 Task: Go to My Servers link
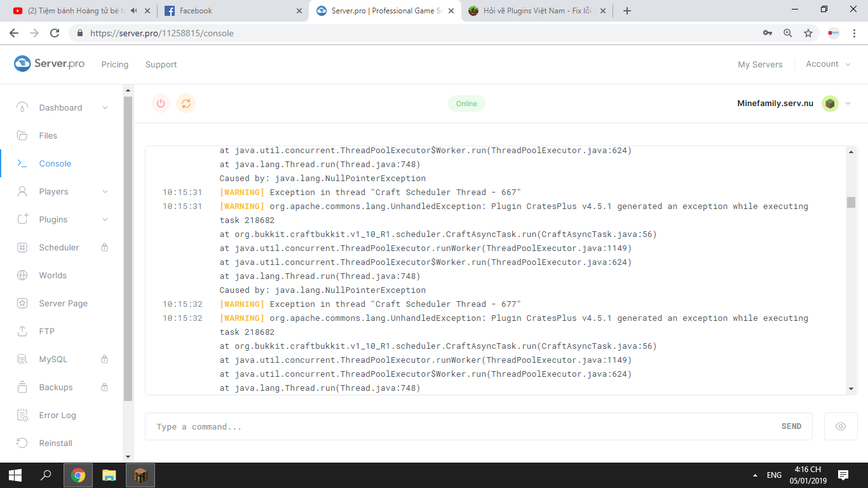[760, 64]
